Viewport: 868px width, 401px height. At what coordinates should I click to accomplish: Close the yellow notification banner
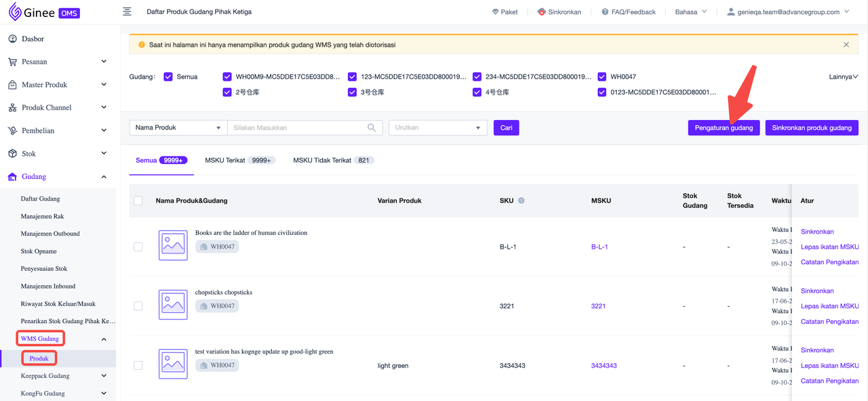click(846, 45)
